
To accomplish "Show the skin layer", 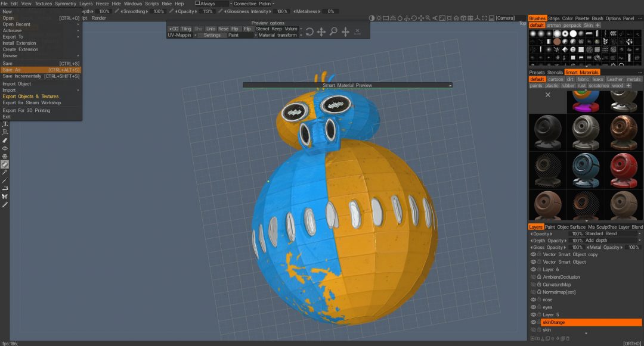I will pos(533,329).
